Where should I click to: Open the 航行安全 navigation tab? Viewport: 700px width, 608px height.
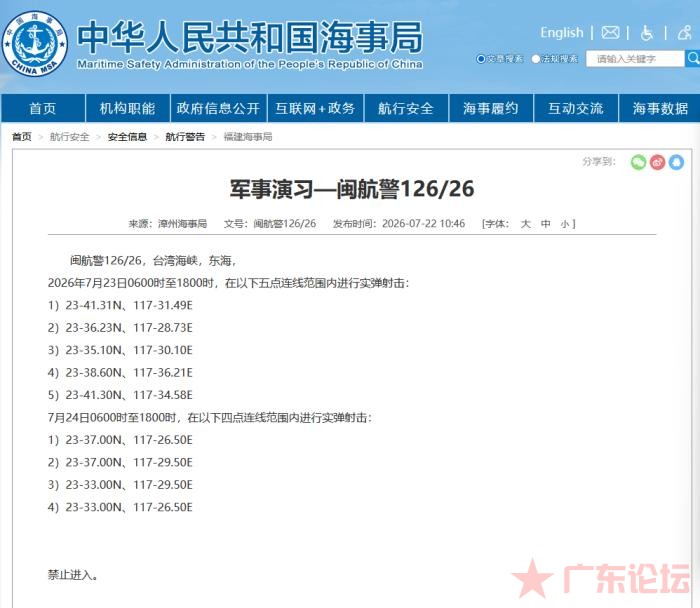[406, 108]
